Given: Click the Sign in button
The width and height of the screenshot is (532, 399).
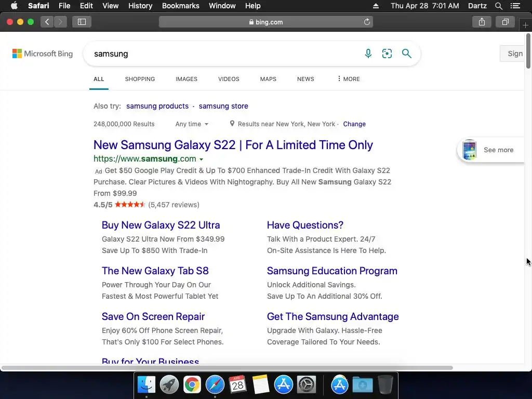Looking at the screenshot, I should pos(512,54).
